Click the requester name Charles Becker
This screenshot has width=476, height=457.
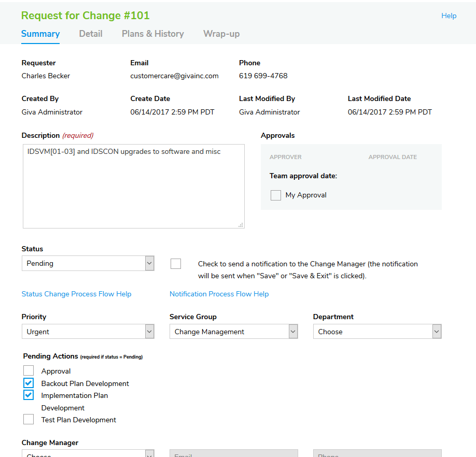pos(46,76)
